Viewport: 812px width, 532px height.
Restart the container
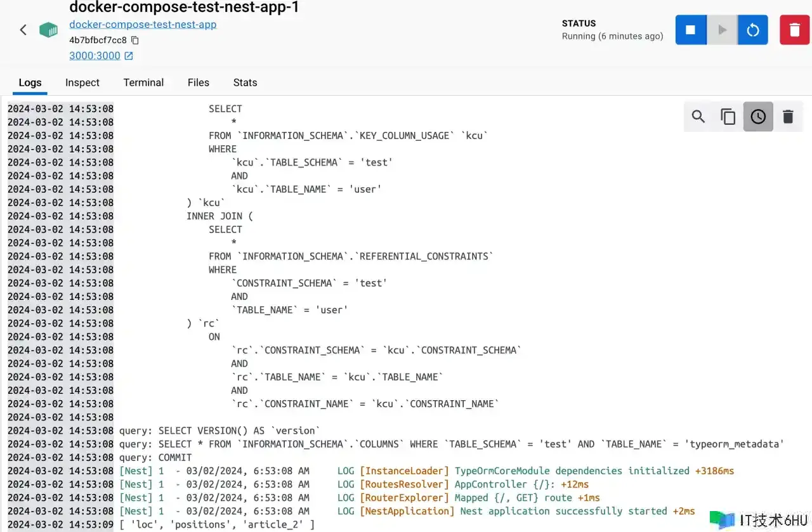coord(753,30)
